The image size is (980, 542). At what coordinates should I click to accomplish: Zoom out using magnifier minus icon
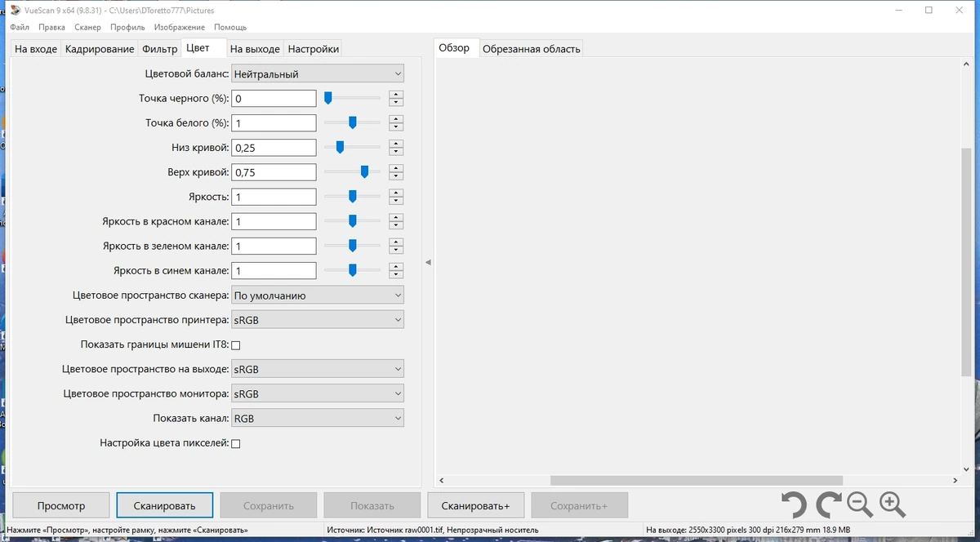tap(859, 505)
